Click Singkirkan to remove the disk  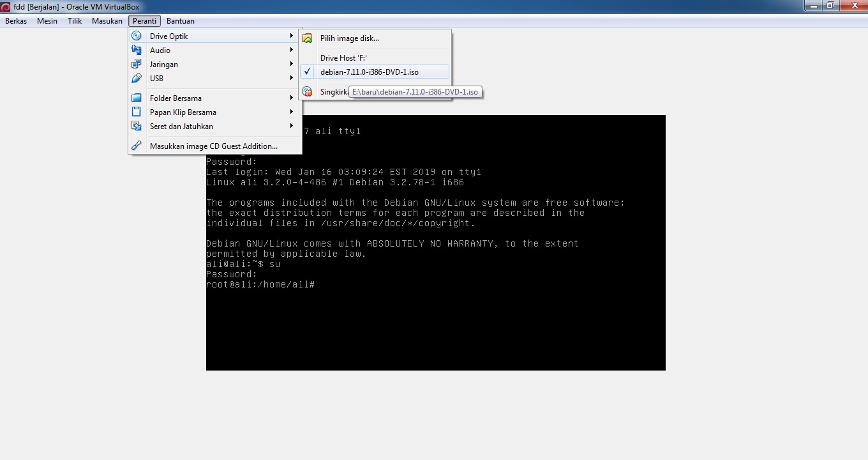[333, 91]
